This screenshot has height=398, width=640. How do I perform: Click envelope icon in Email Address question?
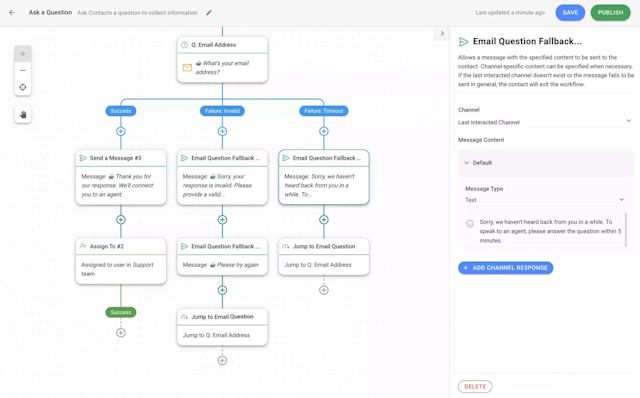(x=187, y=68)
